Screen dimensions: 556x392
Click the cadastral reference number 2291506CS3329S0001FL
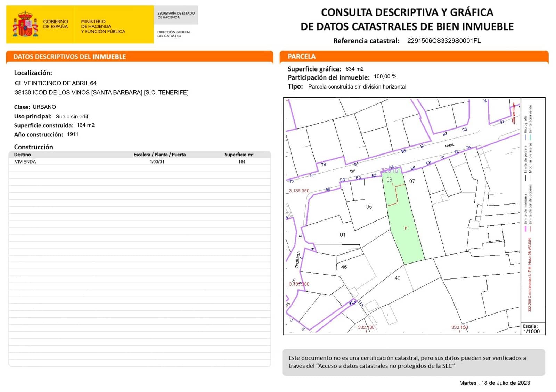444,41
